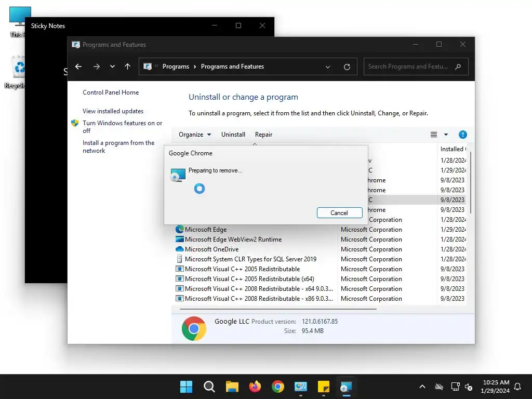Launch Firefox from the taskbar
Viewport: 532px width, 399px height.
click(x=255, y=387)
